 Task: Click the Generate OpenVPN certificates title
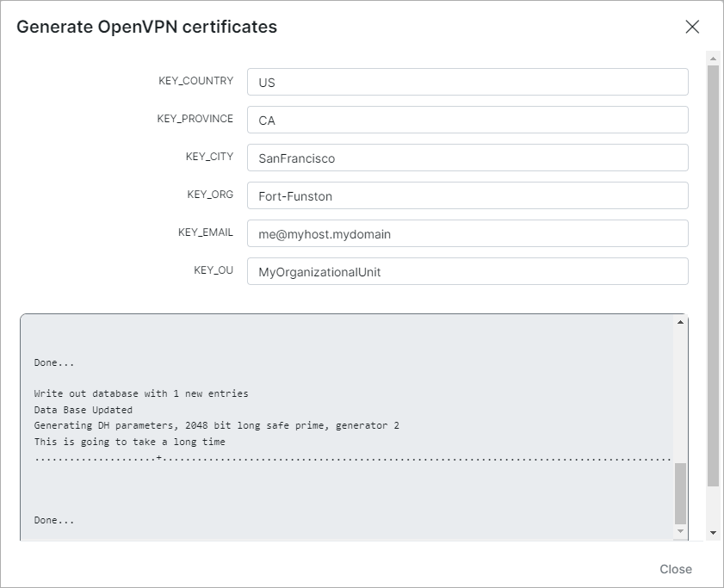click(146, 27)
